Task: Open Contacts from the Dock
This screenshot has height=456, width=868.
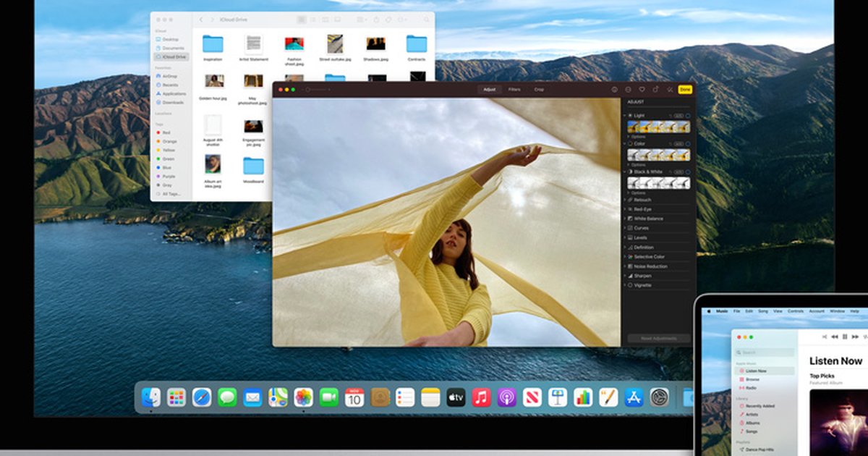Action: 380,397
